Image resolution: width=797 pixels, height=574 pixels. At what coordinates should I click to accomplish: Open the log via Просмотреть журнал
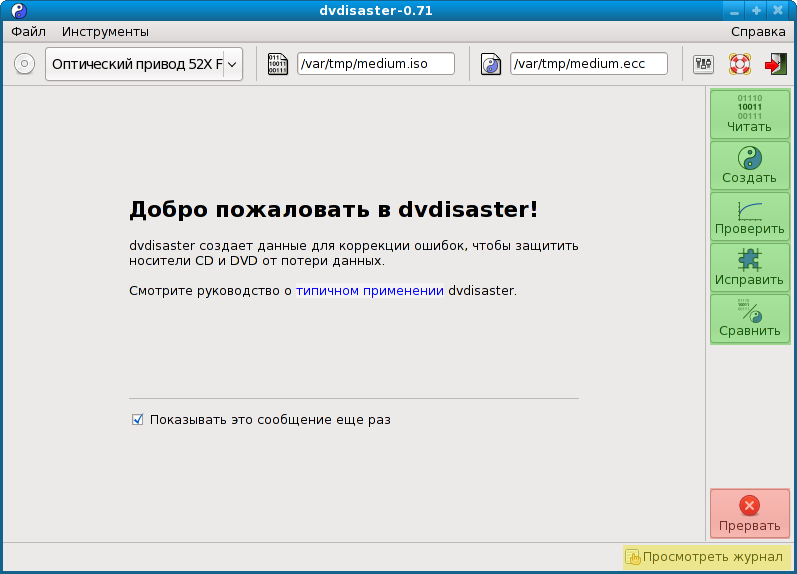(x=707, y=557)
